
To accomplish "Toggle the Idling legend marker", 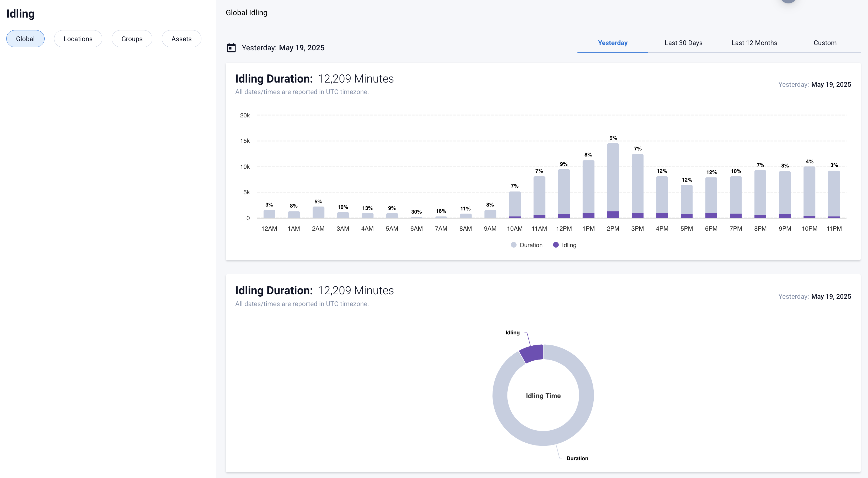I will click(x=556, y=245).
